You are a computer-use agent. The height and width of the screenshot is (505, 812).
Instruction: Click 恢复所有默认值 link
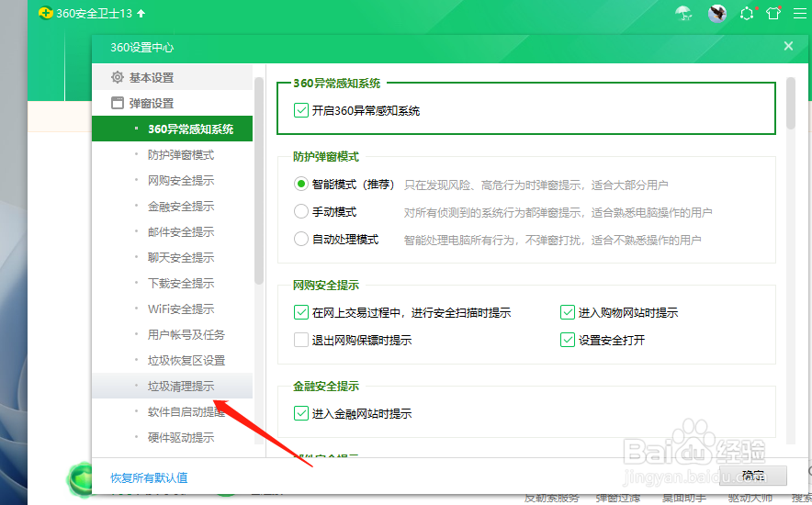[x=149, y=477]
